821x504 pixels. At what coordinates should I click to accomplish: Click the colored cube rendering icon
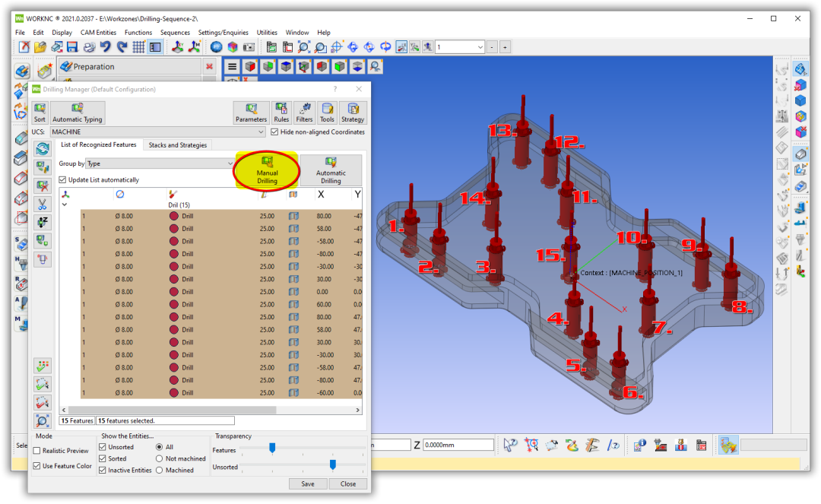(x=233, y=47)
